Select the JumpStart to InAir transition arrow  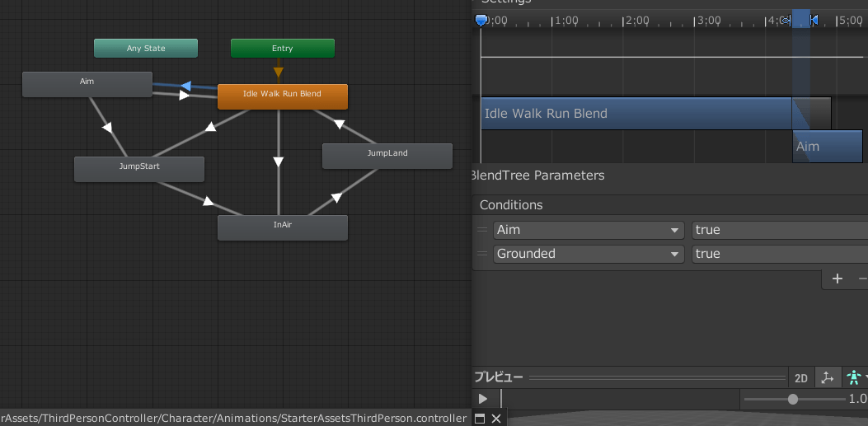point(209,201)
